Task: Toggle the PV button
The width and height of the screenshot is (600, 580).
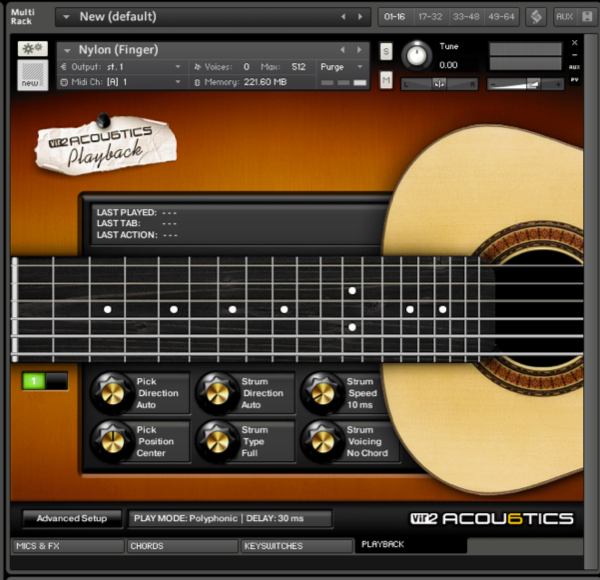Action: pyautogui.click(x=574, y=80)
